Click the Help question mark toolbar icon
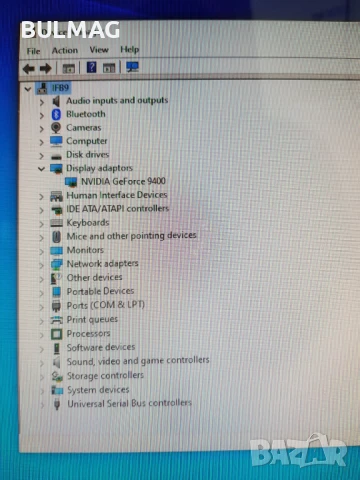This screenshot has height=480, width=360. pos(91,67)
